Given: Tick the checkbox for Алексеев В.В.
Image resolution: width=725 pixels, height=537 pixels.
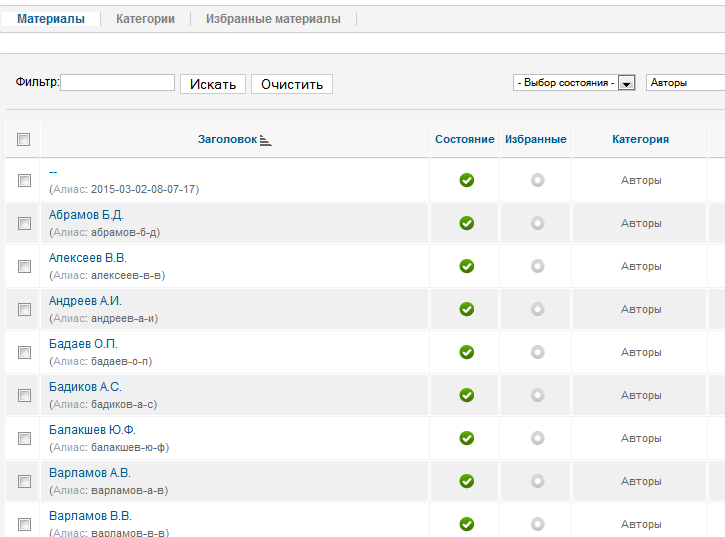Looking at the screenshot, I should pyautogui.click(x=25, y=266).
